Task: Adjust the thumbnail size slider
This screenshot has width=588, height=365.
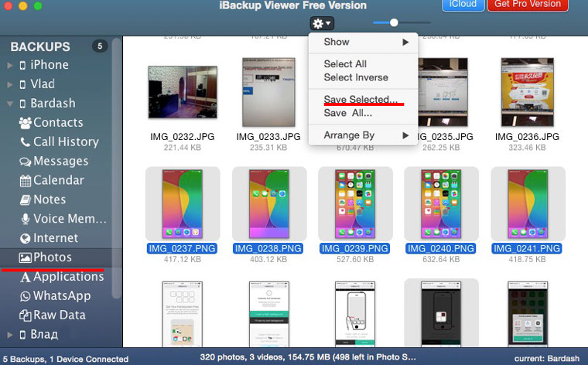Action: (x=394, y=23)
